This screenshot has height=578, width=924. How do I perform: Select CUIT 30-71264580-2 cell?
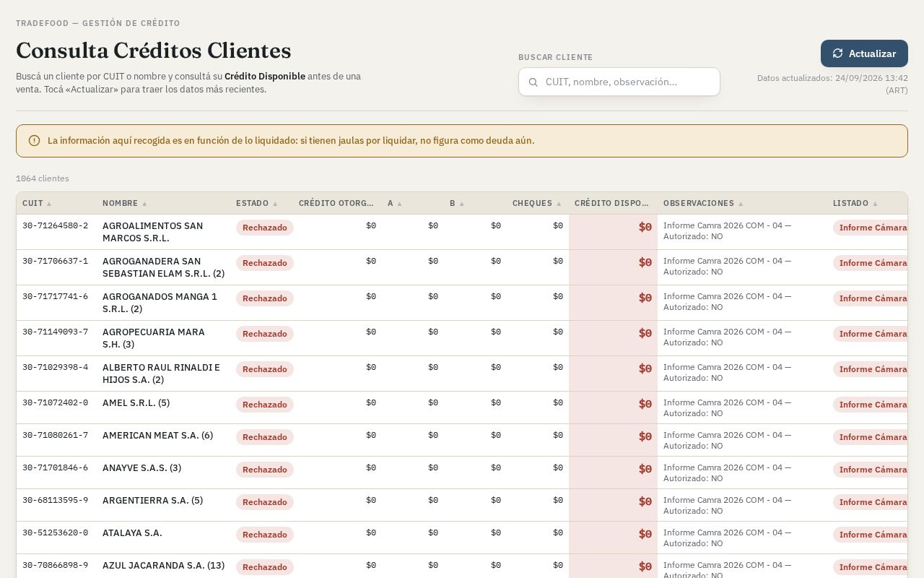pyautogui.click(x=56, y=226)
